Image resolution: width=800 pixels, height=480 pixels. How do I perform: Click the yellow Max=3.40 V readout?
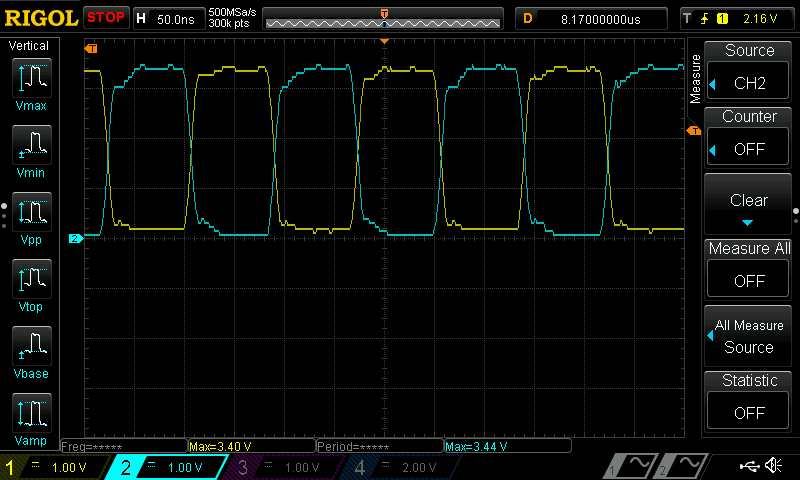pyautogui.click(x=252, y=446)
